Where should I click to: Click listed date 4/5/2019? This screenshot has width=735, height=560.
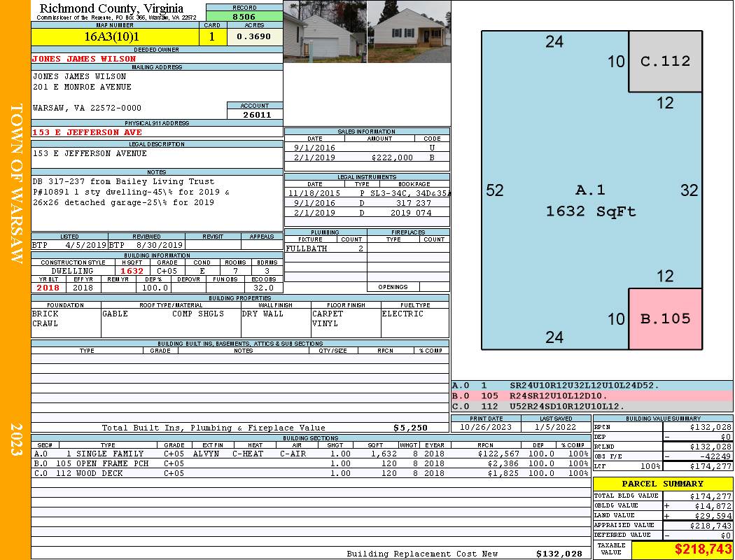pos(86,244)
